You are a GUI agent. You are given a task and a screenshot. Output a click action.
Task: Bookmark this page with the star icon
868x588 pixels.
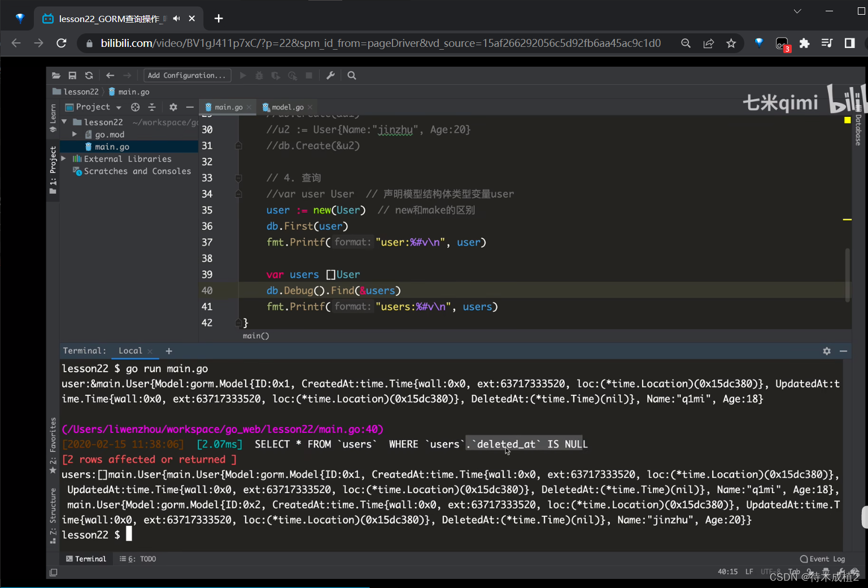[731, 43]
